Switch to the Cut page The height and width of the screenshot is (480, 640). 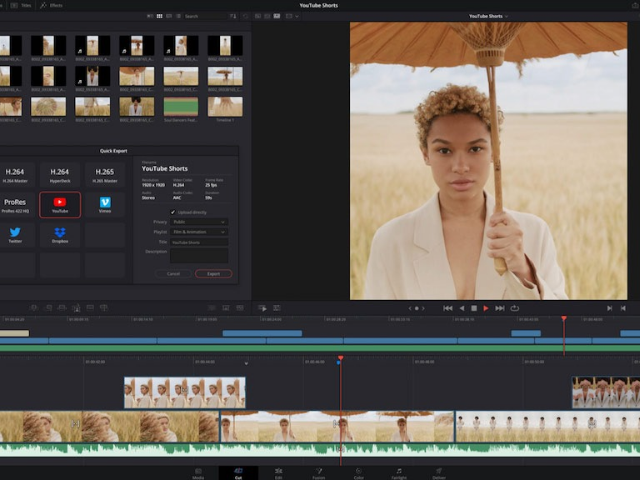pyautogui.click(x=238, y=473)
